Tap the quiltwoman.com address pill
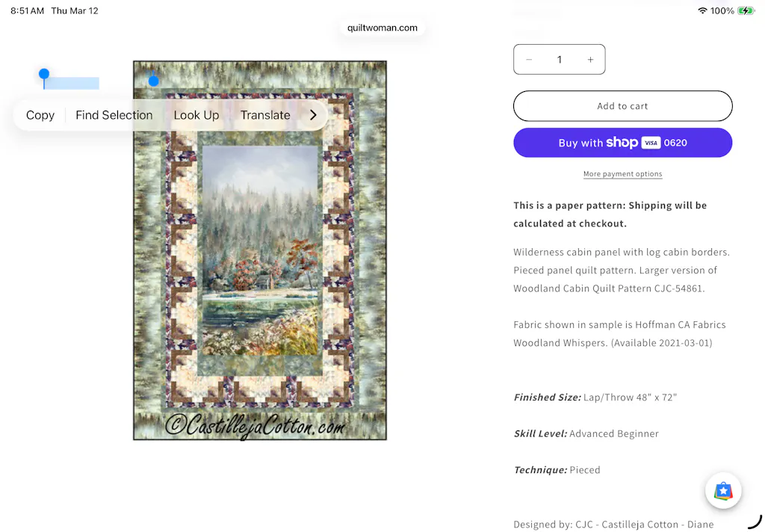This screenshot has width=765, height=532. [x=382, y=28]
